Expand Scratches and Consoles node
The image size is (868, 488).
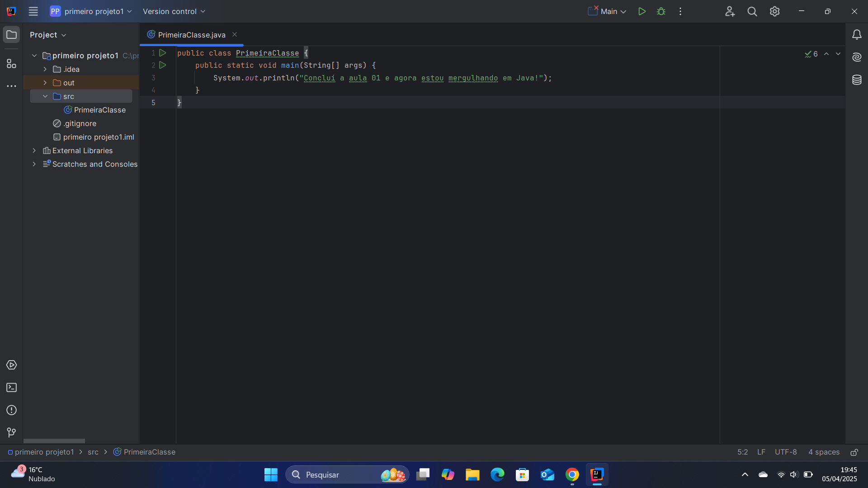coord(34,164)
